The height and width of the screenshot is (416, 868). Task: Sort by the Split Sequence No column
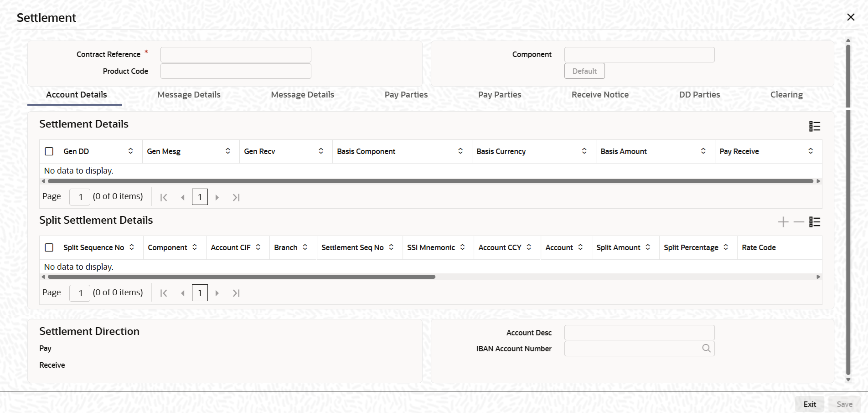click(132, 247)
